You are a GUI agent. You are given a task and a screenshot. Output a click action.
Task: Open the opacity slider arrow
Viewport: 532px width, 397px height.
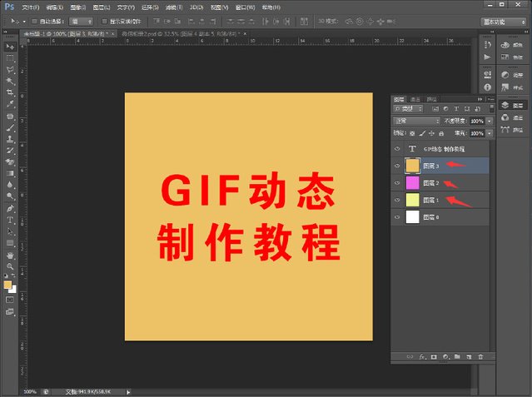pos(490,121)
